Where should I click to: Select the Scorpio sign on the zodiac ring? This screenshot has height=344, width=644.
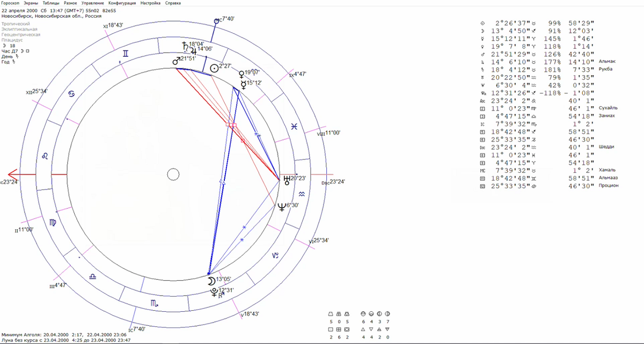pyautogui.click(x=154, y=304)
